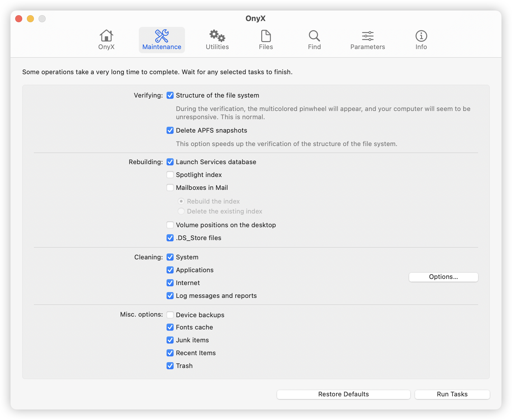512x420 pixels.
Task: Open cleaning Options... dialog
Action: pos(443,277)
